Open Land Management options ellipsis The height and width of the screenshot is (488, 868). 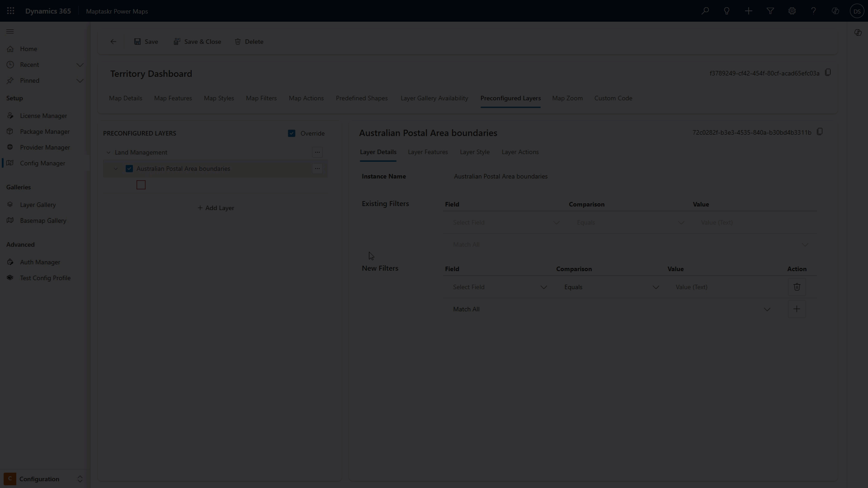[317, 152]
